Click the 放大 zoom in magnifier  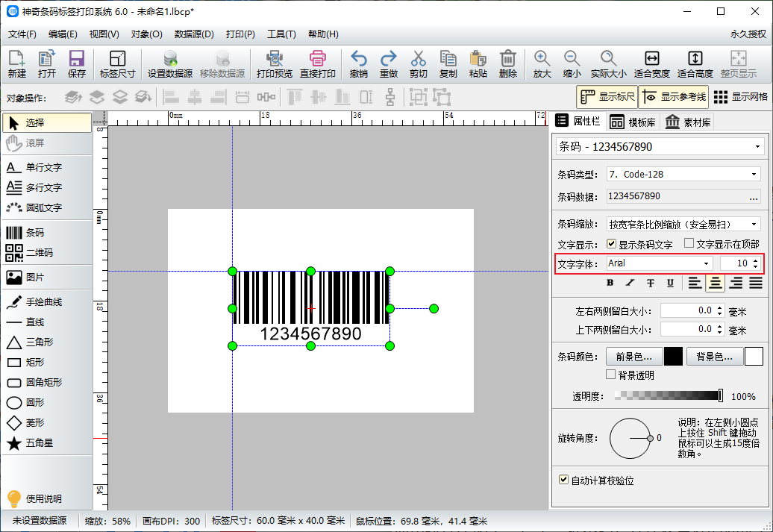pos(542,64)
